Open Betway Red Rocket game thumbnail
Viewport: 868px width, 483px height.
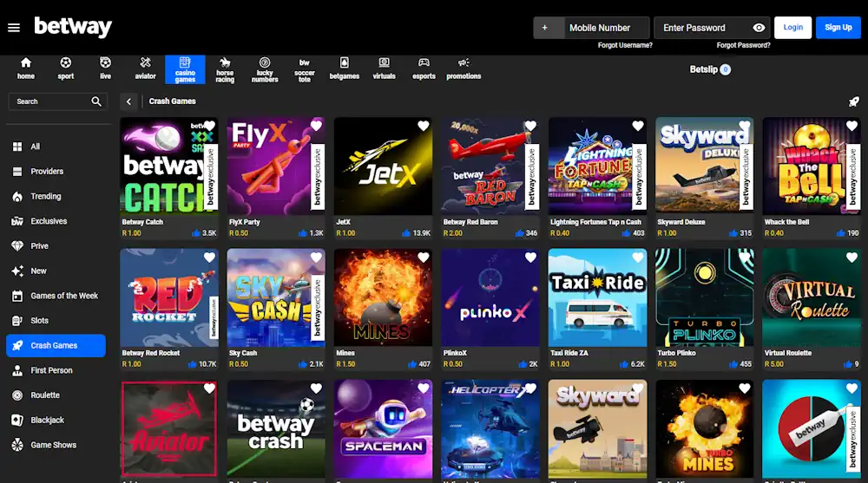pyautogui.click(x=169, y=297)
